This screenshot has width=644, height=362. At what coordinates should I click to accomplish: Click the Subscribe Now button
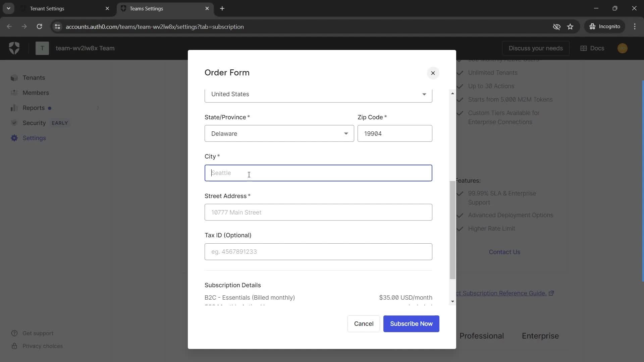click(411, 324)
